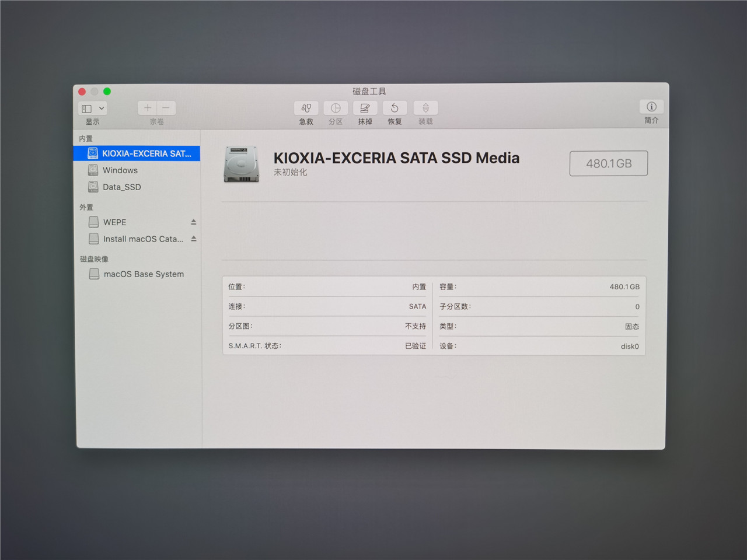Select the WEPE external volume
The width and height of the screenshot is (747, 560).
[114, 222]
